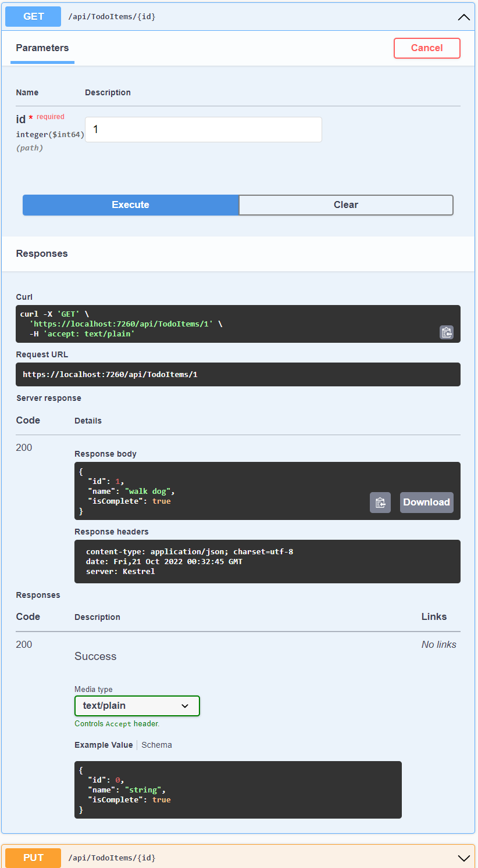Click the Execute button

(x=130, y=205)
